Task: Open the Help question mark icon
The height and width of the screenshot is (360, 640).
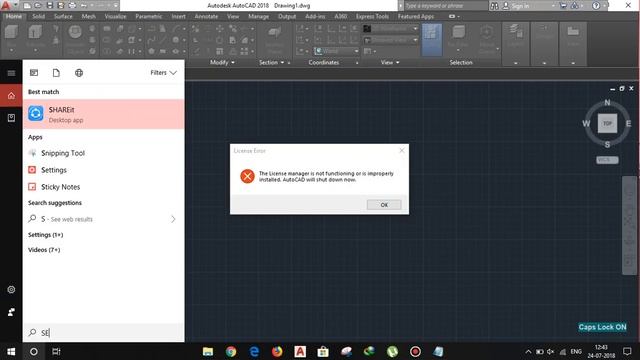Action: 596,6
